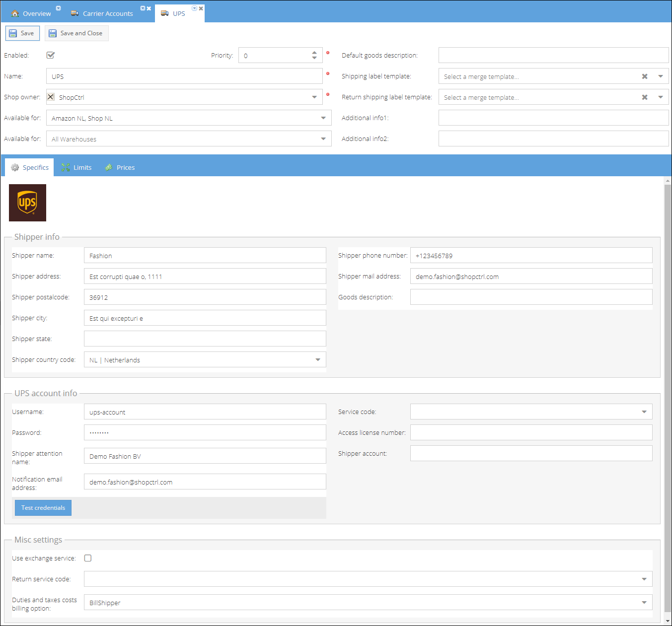Click the Shipper city field
Screen dimensions: 672x626
pos(205,318)
